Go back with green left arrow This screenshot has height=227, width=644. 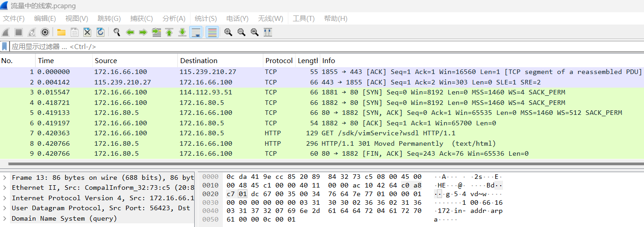click(130, 32)
